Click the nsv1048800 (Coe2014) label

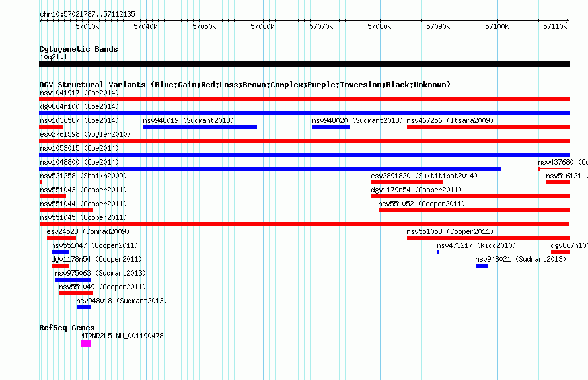click(79, 162)
